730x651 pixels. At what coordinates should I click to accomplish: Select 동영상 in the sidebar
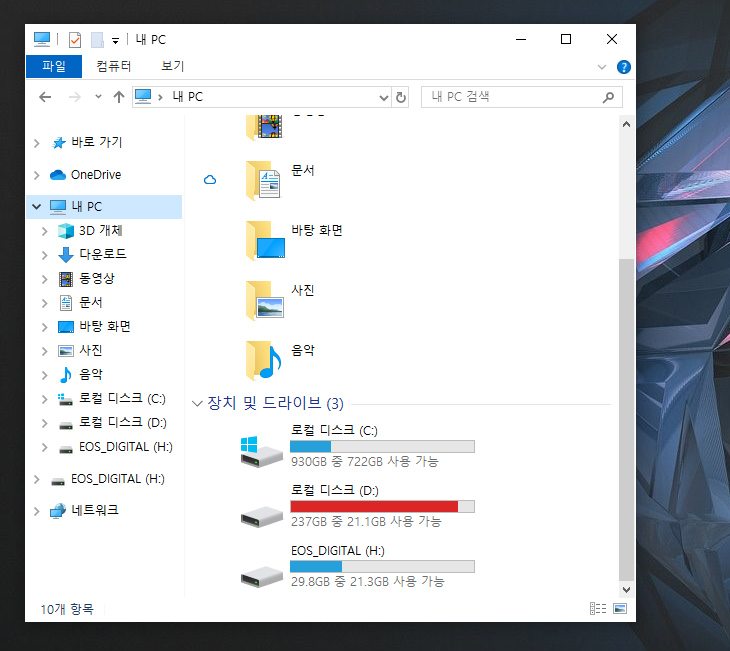coord(97,278)
